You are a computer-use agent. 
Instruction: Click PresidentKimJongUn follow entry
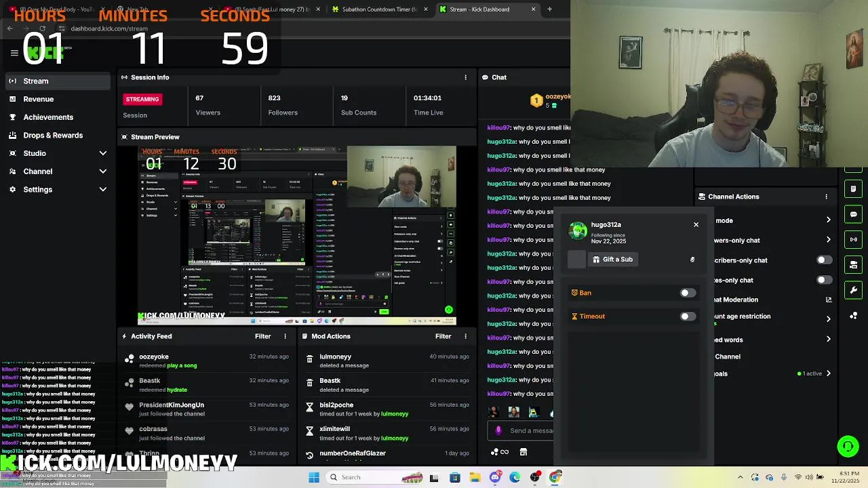tap(205, 409)
